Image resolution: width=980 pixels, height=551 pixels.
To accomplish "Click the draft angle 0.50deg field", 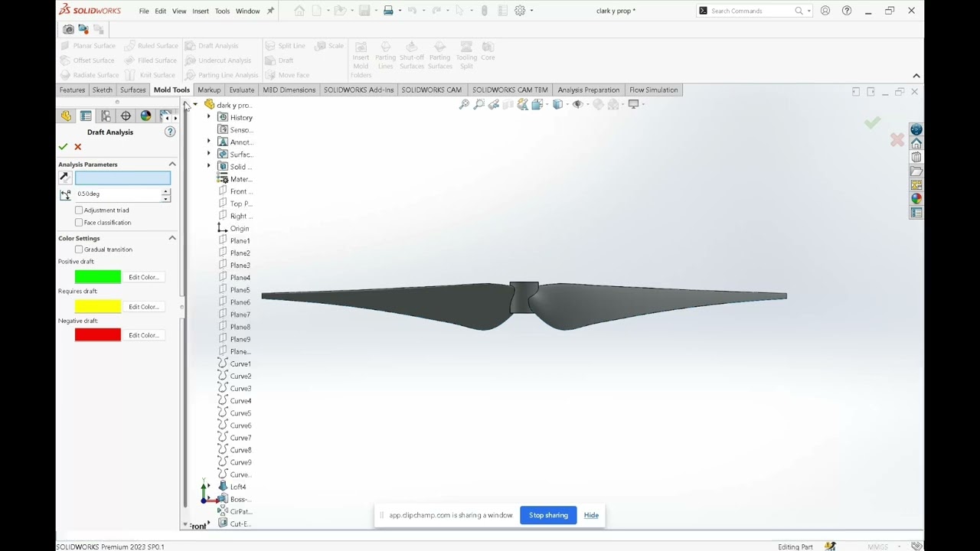I will (x=118, y=194).
